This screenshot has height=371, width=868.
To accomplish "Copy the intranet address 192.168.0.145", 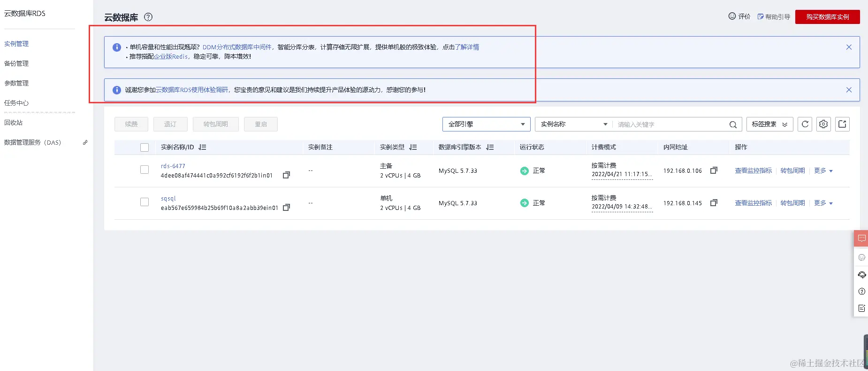I will (714, 203).
